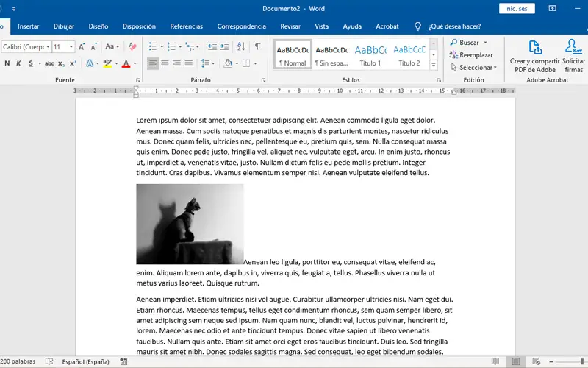
Task: Click the Reemplazar button
Action: click(475, 55)
